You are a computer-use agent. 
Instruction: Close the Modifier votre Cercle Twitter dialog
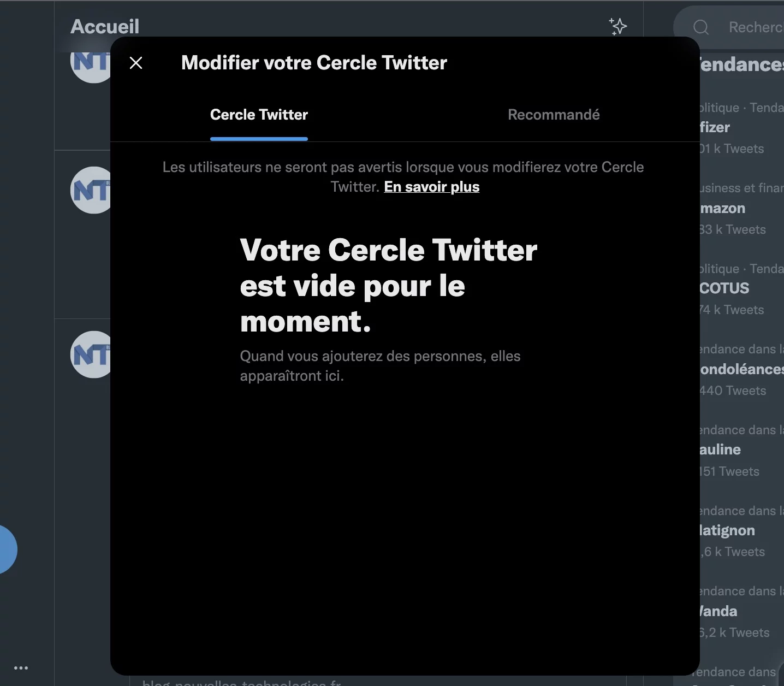pos(136,63)
